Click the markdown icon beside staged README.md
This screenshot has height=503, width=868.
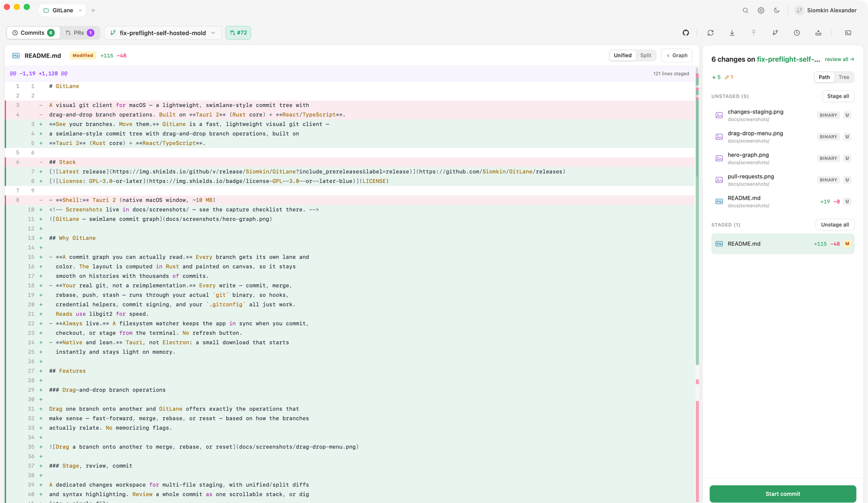click(x=719, y=244)
